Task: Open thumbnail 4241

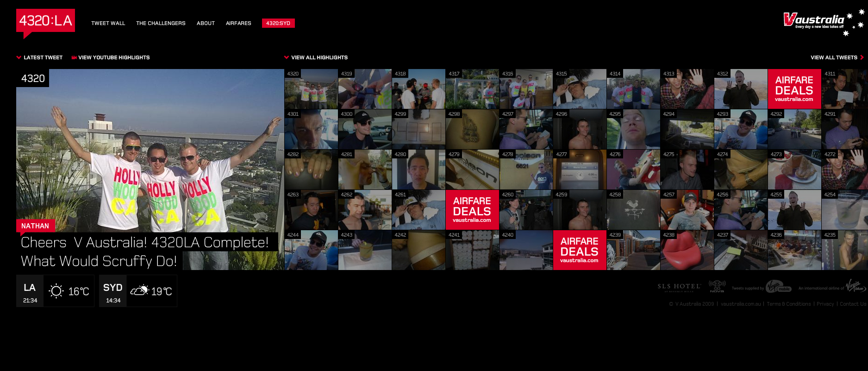Action: 472,250
